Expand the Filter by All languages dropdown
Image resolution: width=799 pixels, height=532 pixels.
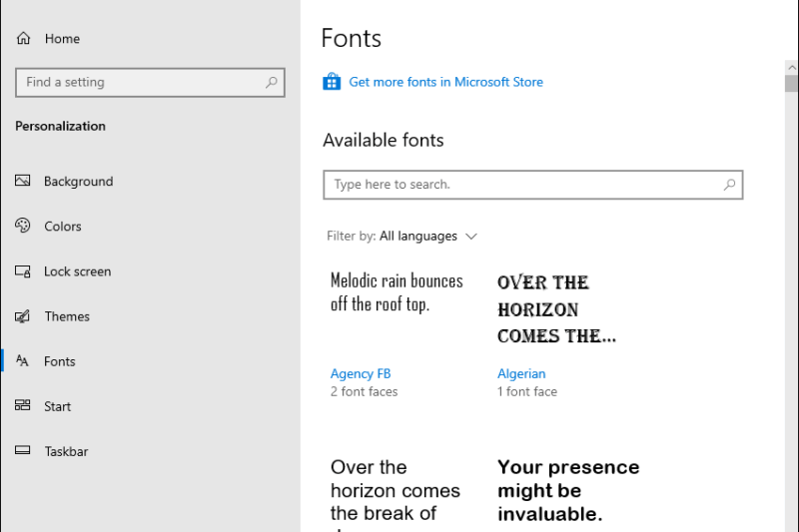402,237
